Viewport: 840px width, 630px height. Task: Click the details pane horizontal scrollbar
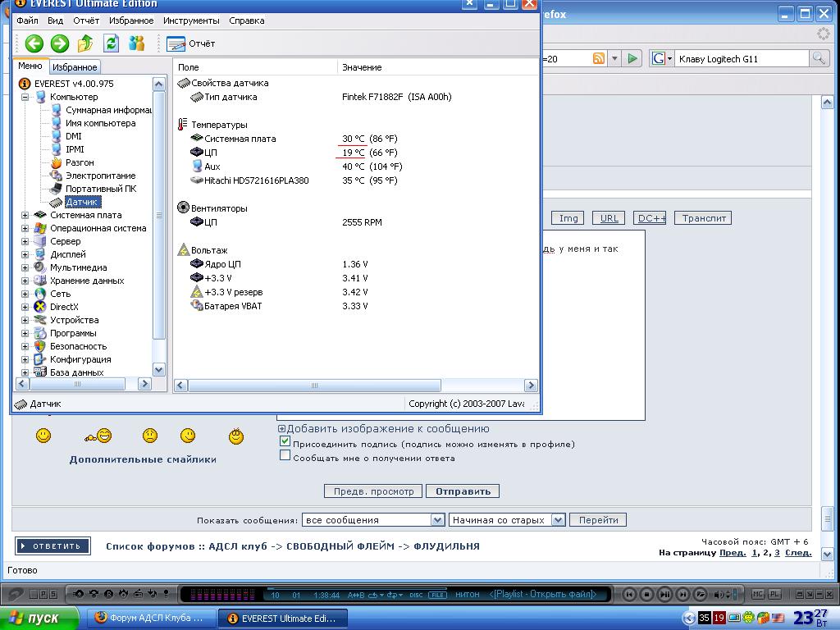click(x=314, y=386)
